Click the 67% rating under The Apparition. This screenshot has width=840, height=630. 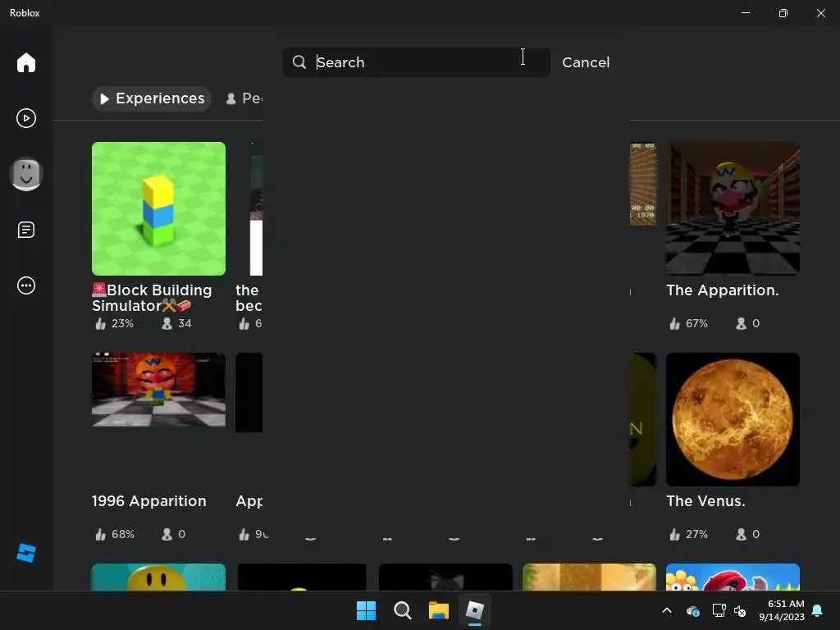click(688, 323)
